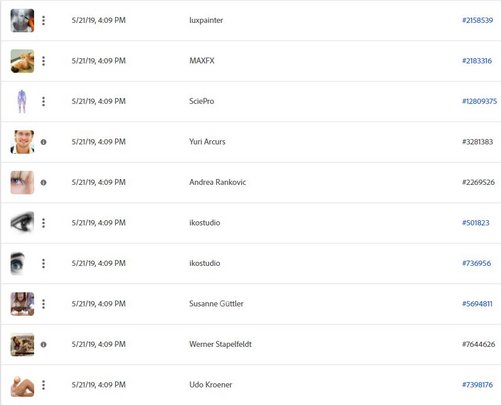Click info icon beside Yuri Arcurs
501x405 pixels.
[x=43, y=142]
